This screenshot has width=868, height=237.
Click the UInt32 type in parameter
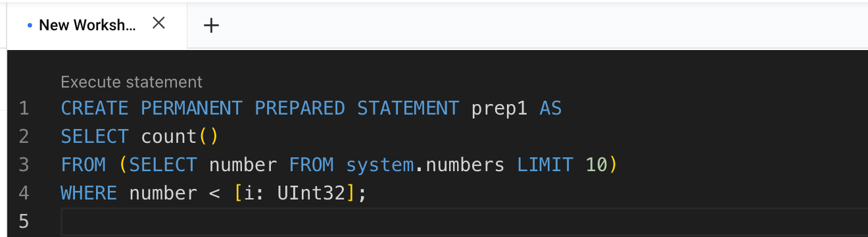click(x=311, y=193)
